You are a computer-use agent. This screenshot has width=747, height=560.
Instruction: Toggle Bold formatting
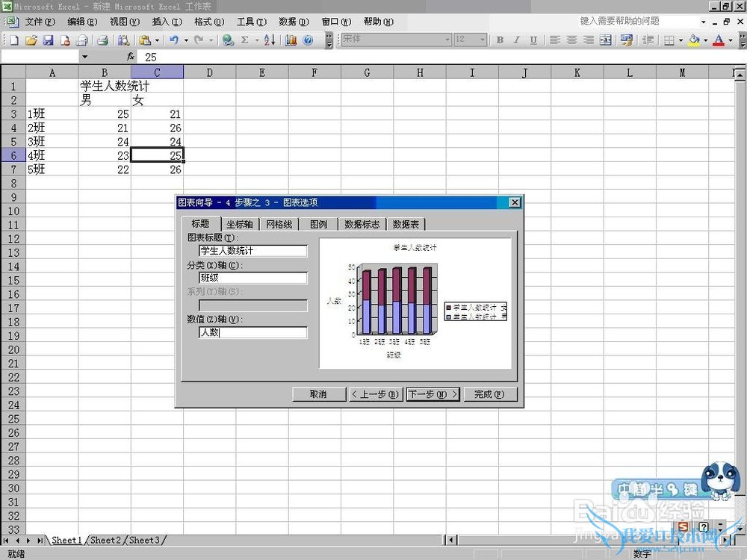tap(500, 40)
